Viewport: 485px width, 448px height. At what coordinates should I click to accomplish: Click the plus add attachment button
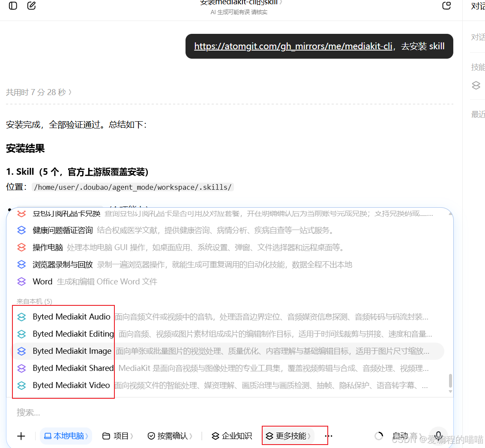coord(21,436)
